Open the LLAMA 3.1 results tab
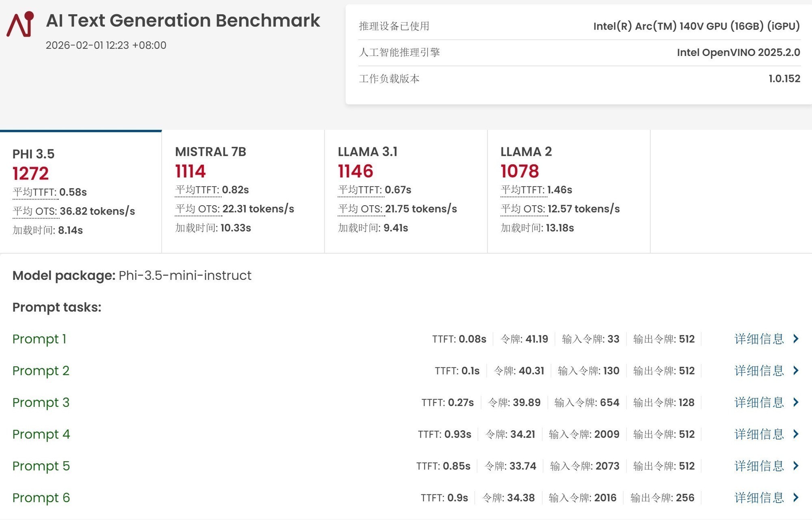 (x=367, y=152)
